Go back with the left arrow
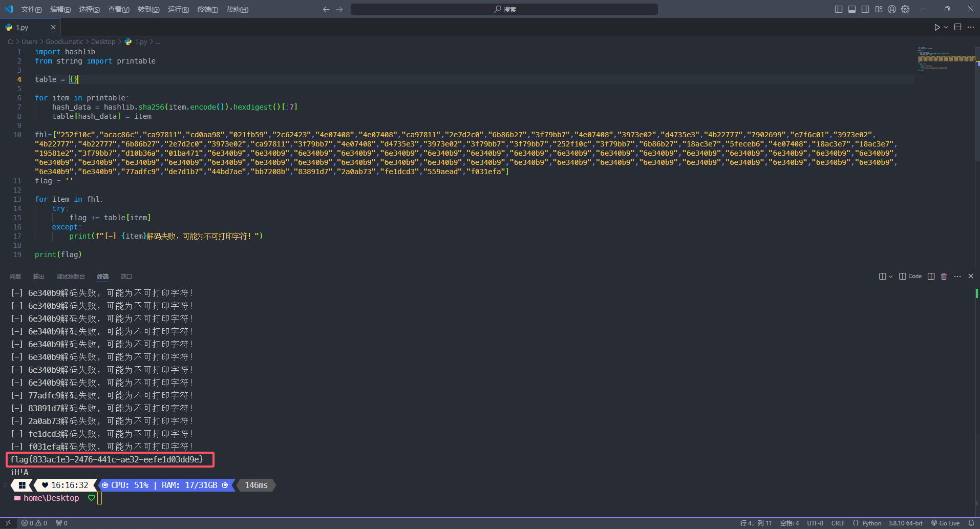The height and width of the screenshot is (529, 980). pos(326,9)
